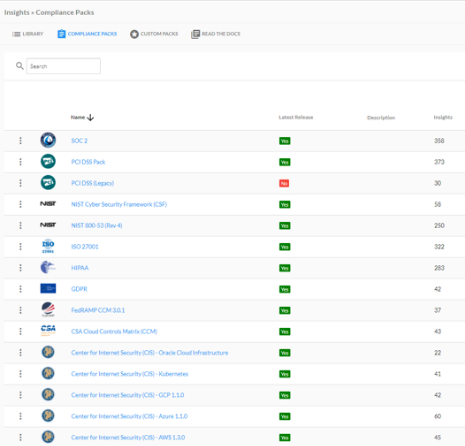This screenshot has height=446, width=465.
Task: Open the ISO 27001 link
Action: tap(85, 247)
